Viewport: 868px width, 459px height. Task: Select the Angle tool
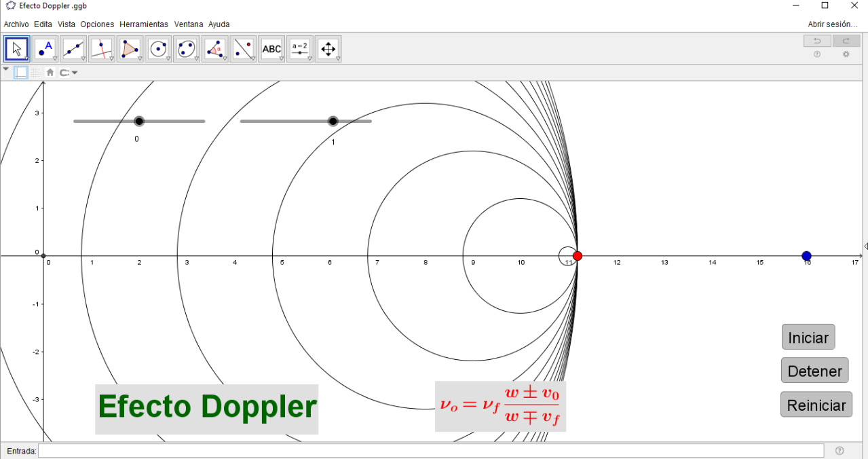tap(215, 49)
